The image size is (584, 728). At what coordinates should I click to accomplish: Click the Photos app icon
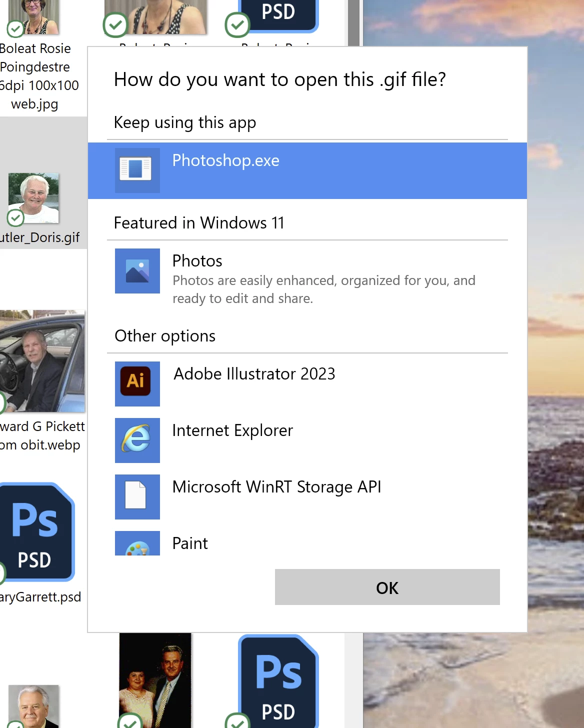137,271
